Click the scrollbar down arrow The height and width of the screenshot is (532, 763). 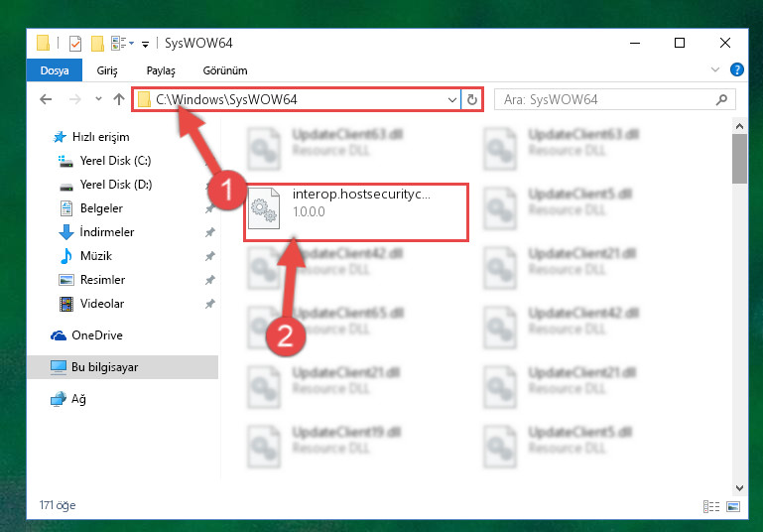tap(739, 487)
